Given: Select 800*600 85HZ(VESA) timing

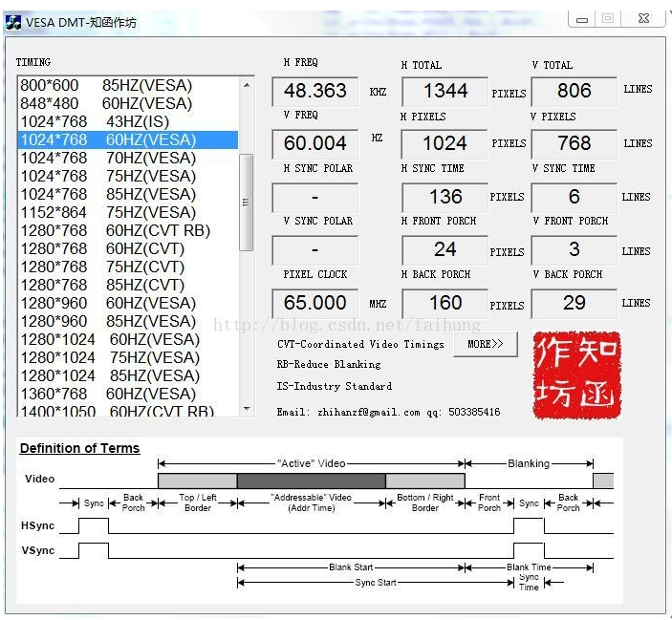Looking at the screenshot, I should [106, 85].
